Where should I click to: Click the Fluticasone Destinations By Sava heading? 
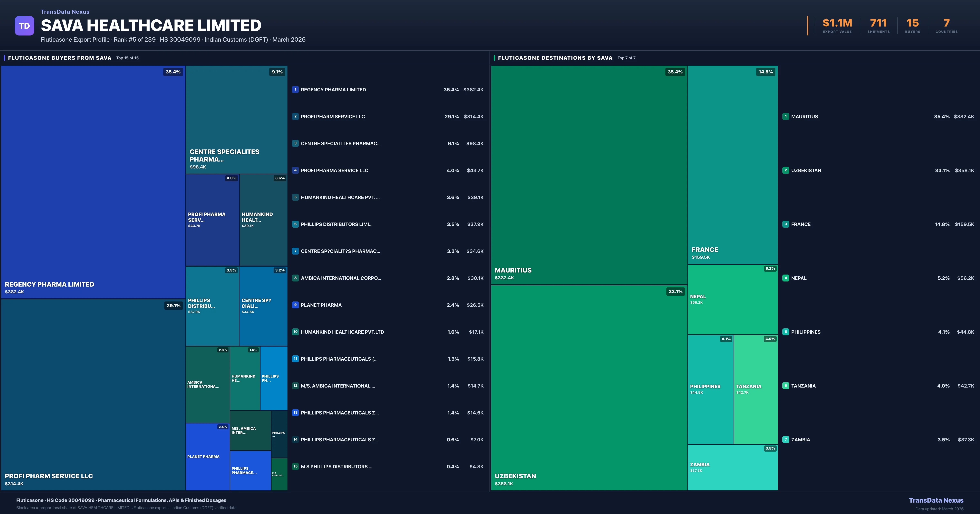click(x=555, y=58)
